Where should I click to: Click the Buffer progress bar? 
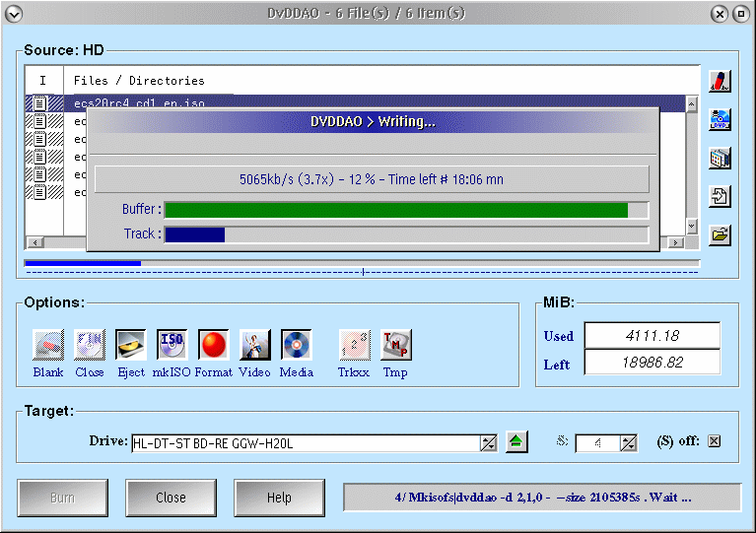pyautogui.click(x=406, y=210)
